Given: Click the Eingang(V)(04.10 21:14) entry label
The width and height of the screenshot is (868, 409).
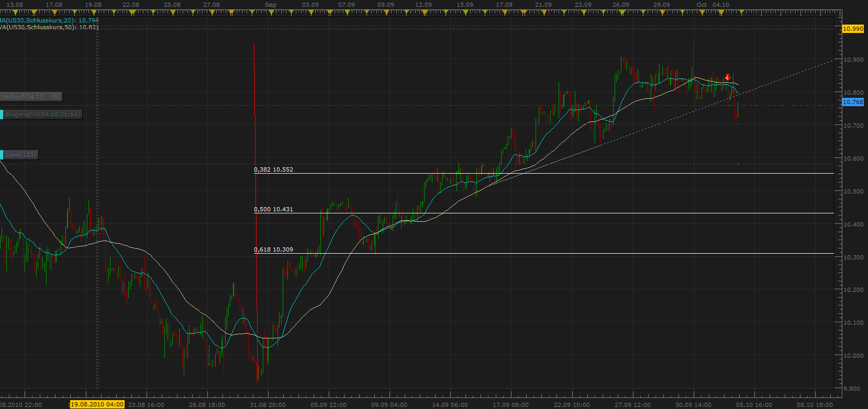Looking at the screenshot, I should coord(42,115).
